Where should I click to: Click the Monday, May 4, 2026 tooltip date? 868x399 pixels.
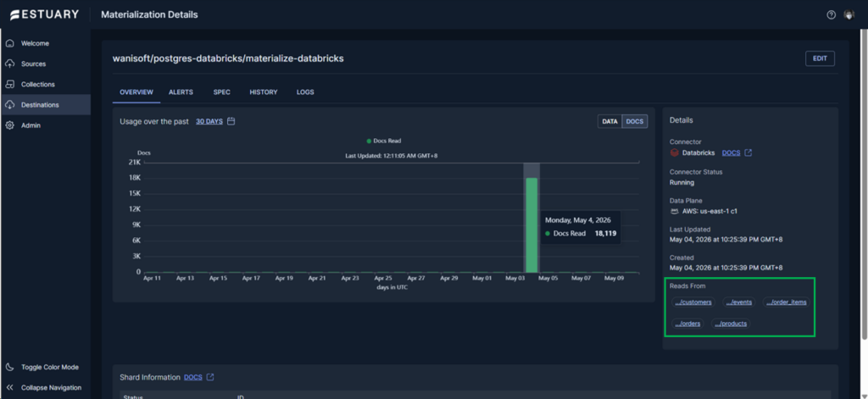click(578, 220)
